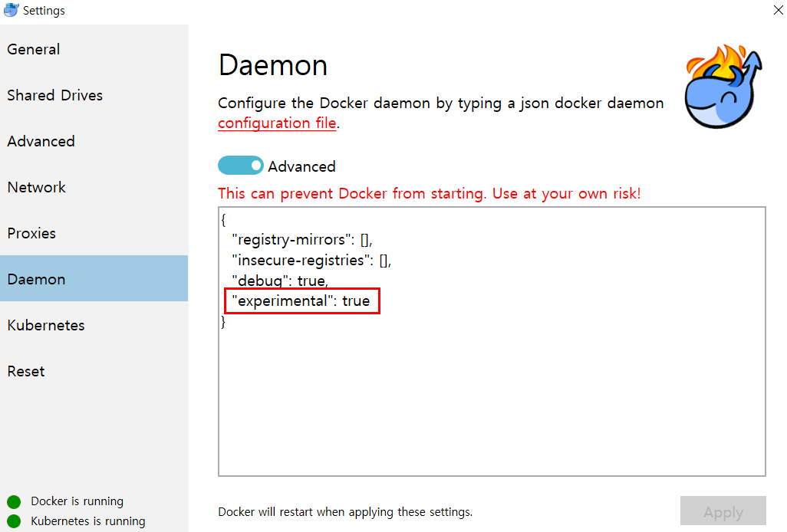Open the configuration file link
Image resolution: width=787 pixels, height=532 pixels.
tap(277, 123)
